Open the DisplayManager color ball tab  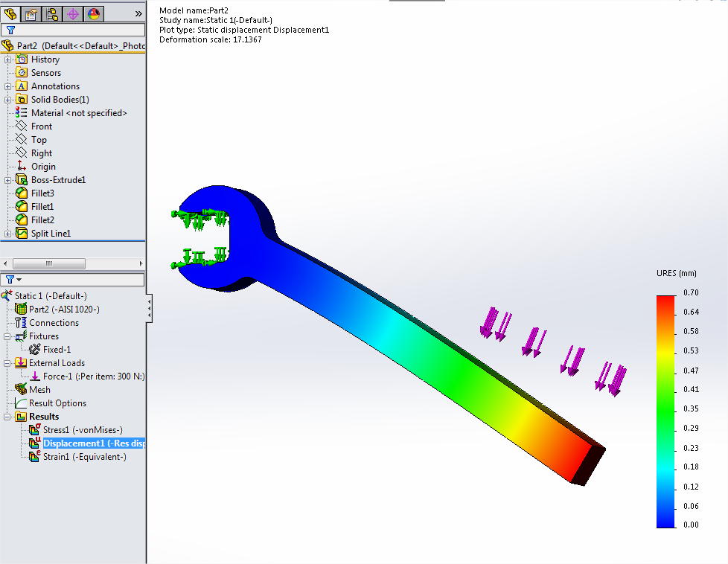(94, 14)
